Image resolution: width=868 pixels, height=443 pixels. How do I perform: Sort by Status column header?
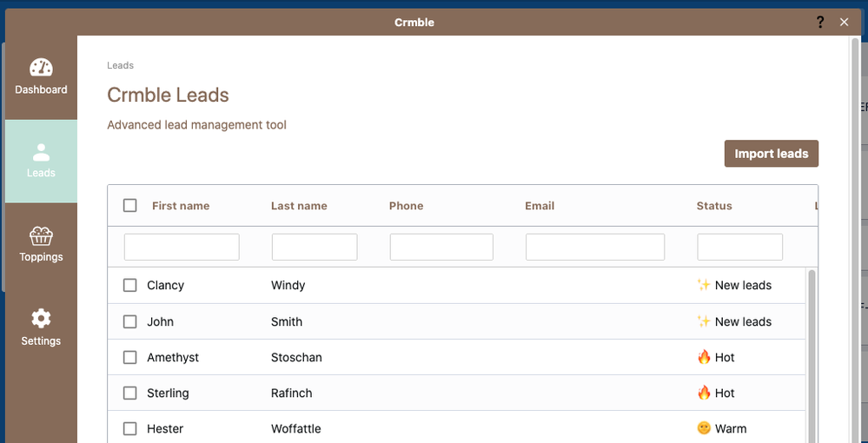(714, 206)
